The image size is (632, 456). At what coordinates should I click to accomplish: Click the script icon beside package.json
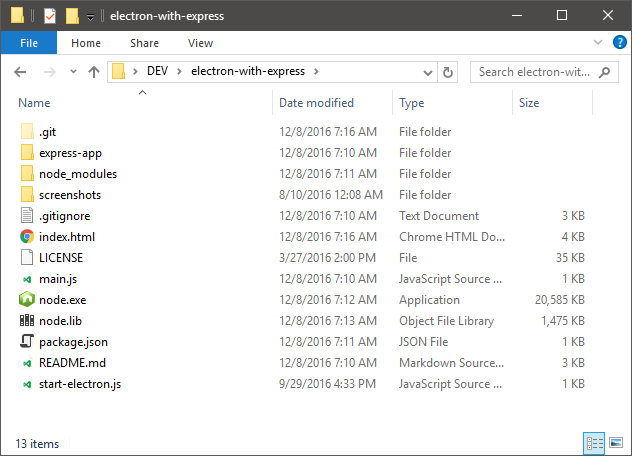coord(27,341)
